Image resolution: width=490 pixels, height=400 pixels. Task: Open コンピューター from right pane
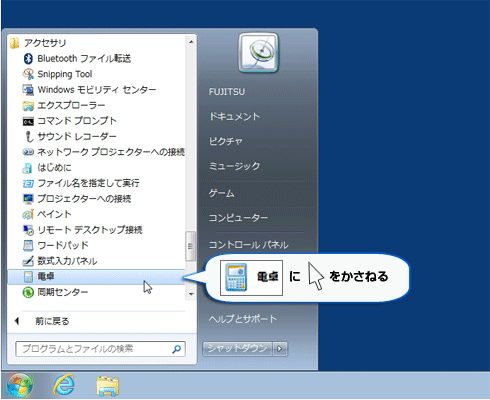point(238,218)
